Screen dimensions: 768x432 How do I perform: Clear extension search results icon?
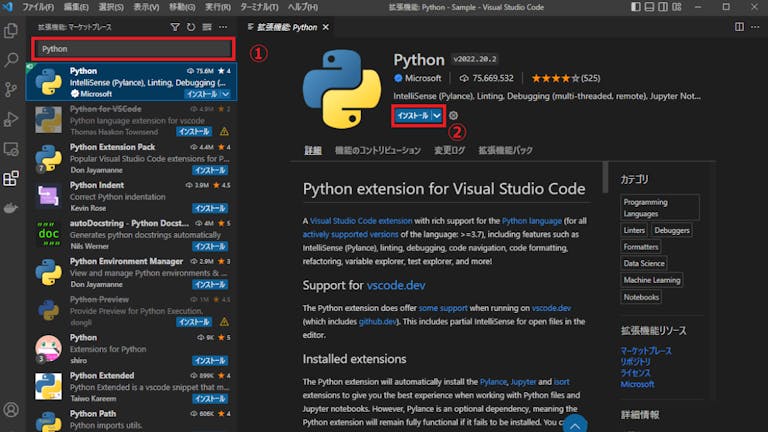[x=207, y=27]
